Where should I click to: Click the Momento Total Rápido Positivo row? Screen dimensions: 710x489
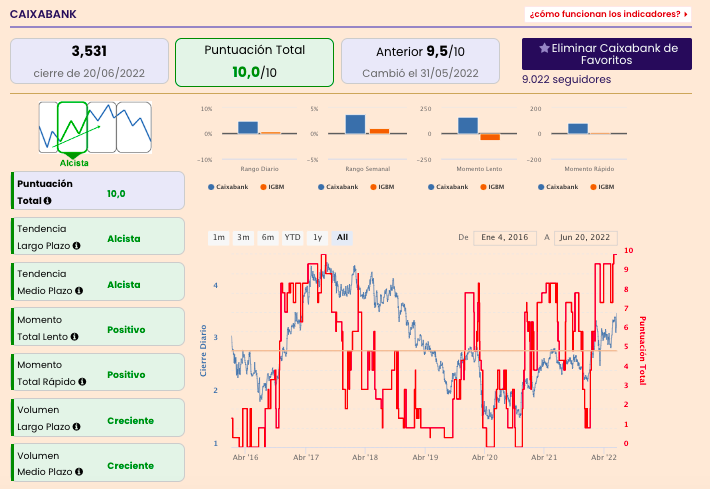point(98,372)
